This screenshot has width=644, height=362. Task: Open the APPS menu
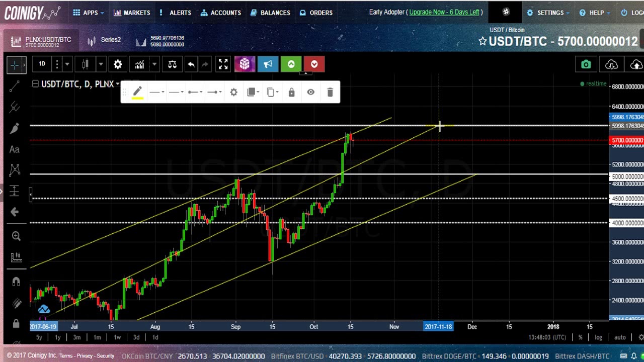click(x=88, y=13)
